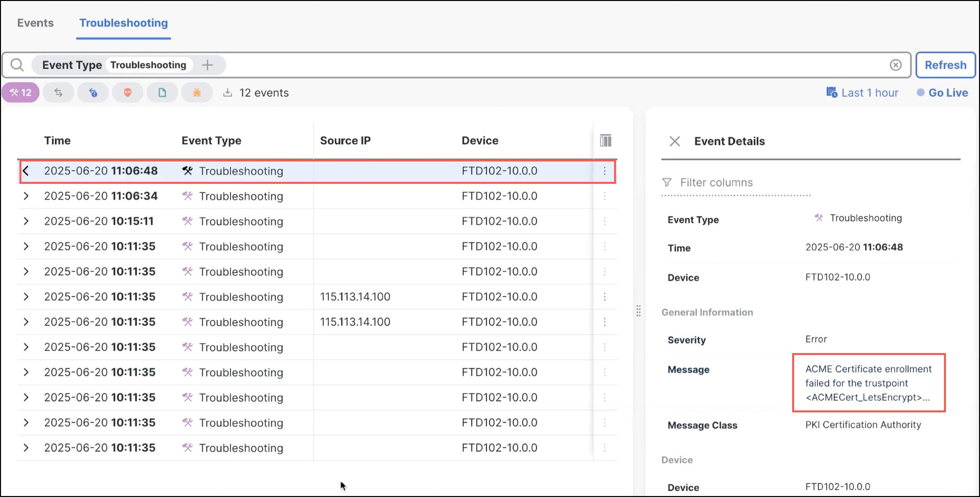Stay on the Troubleshooting tab

pos(123,22)
